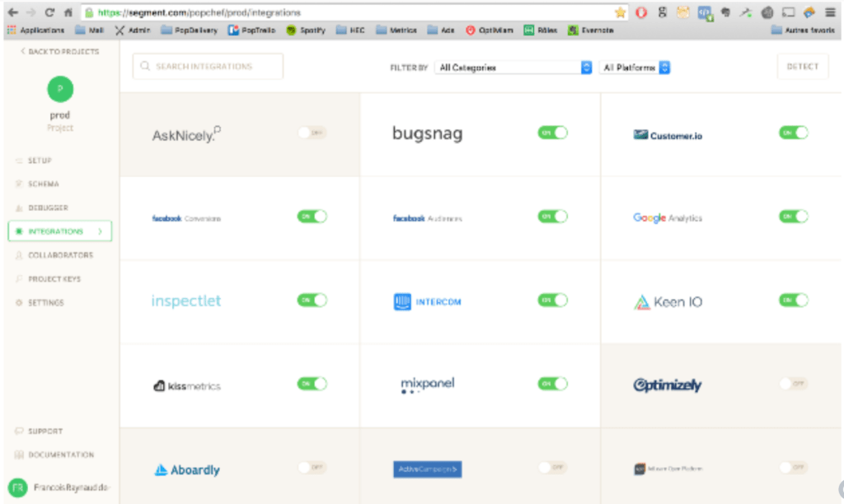Disable the Keen IO toggle
844x504 pixels.
[x=794, y=300]
